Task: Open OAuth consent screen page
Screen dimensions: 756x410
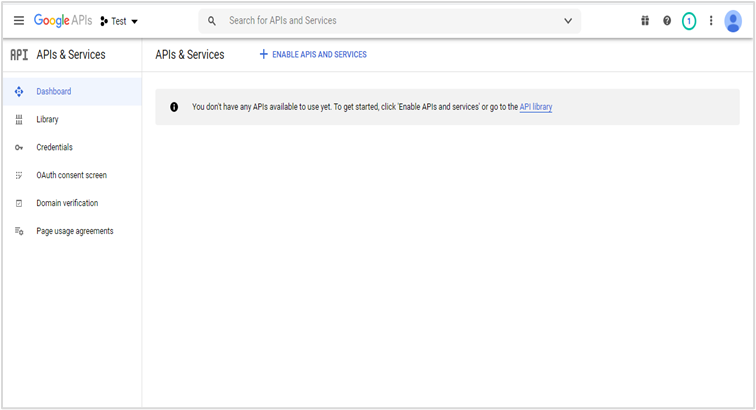Action: pos(71,176)
